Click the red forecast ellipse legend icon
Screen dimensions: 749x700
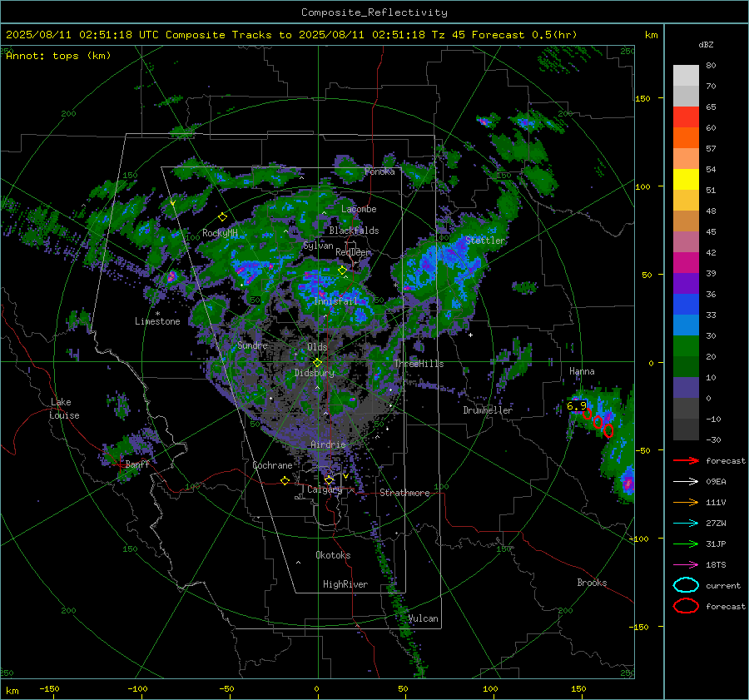coord(686,606)
